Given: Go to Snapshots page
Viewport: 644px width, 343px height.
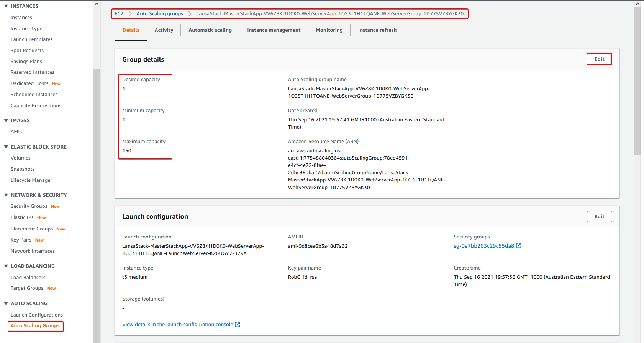Looking at the screenshot, I should click(x=23, y=169).
